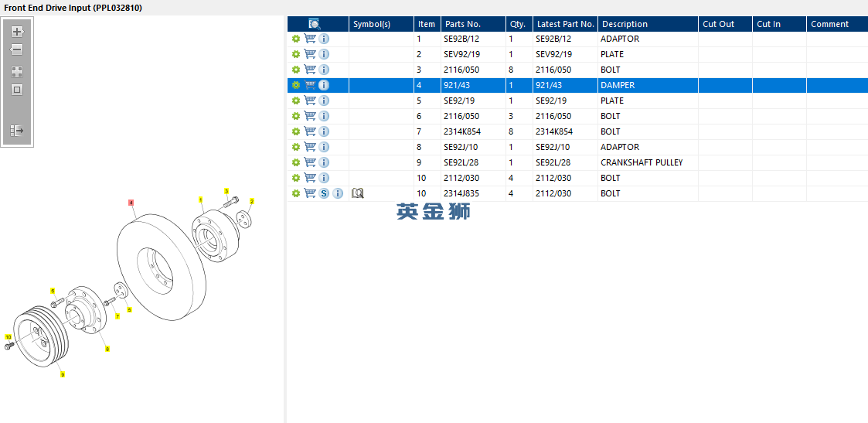
Task: Click gear icon for 2112/030 part row
Action: [x=295, y=179]
